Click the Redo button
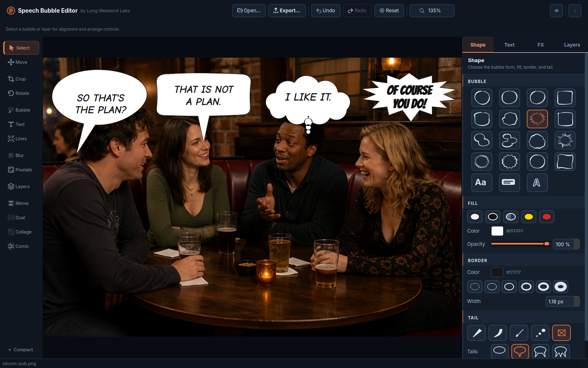 point(357,11)
